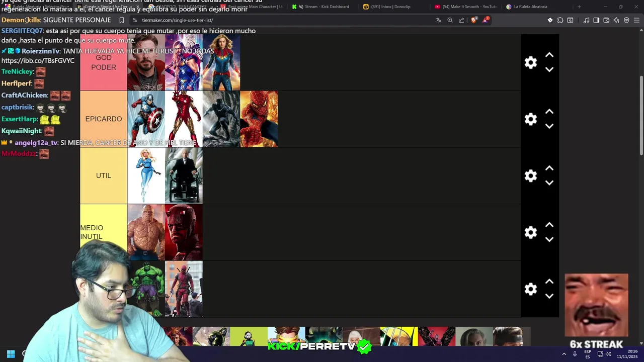This screenshot has height=362, width=644.
Task: Click the tag-shaped extension icon in toolbar
Action: tap(550, 20)
